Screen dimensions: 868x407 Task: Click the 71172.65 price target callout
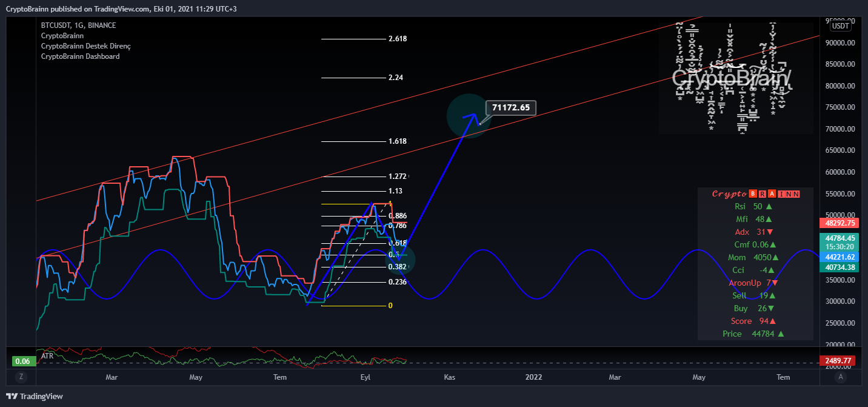(511, 107)
